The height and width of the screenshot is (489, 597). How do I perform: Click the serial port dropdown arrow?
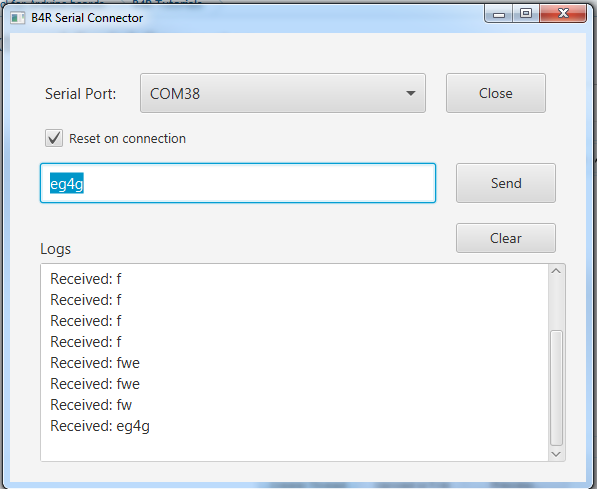point(411,93)
